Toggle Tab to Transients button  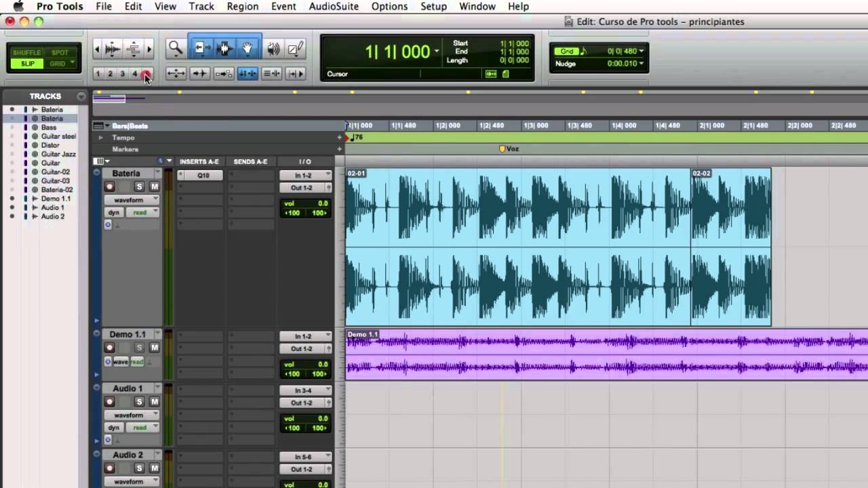[199, 73]
